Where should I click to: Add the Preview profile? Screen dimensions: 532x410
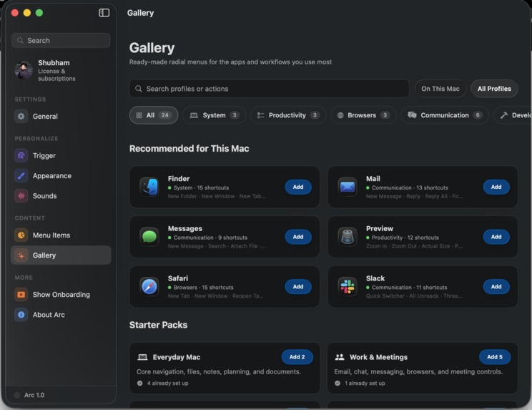tap(496, 237)
